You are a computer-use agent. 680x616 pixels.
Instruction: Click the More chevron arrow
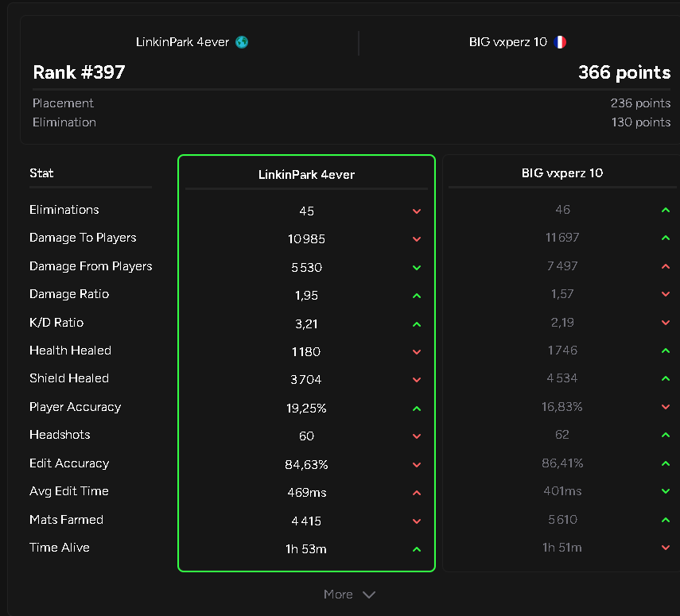point(369,595)
